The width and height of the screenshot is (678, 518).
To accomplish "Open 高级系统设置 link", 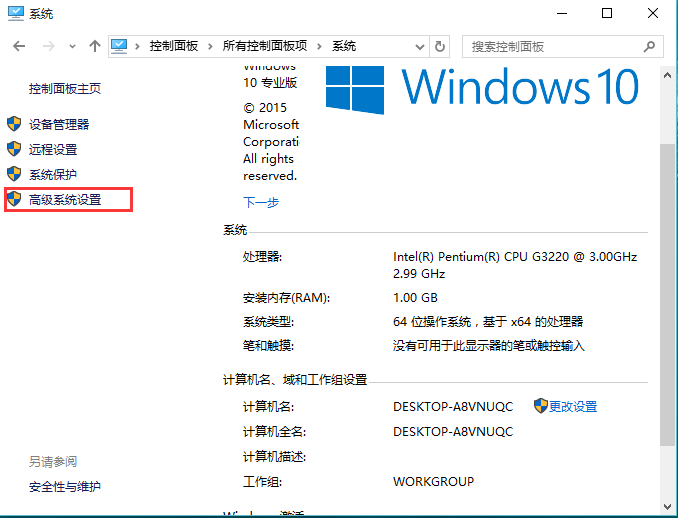I will (65, 200).
